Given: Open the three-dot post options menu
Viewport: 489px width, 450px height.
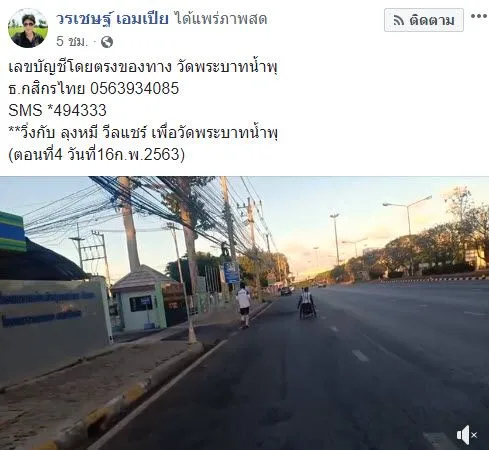Looking at the screenshot, I should pos(479,16).
